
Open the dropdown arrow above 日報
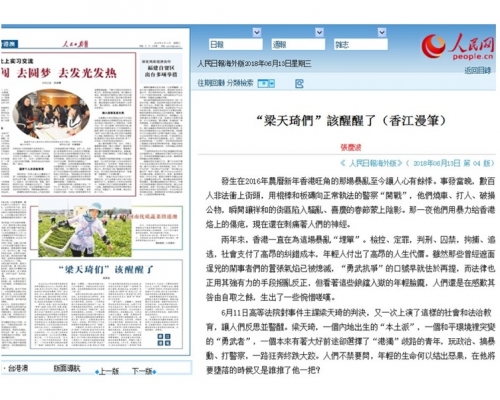point(257,32)
